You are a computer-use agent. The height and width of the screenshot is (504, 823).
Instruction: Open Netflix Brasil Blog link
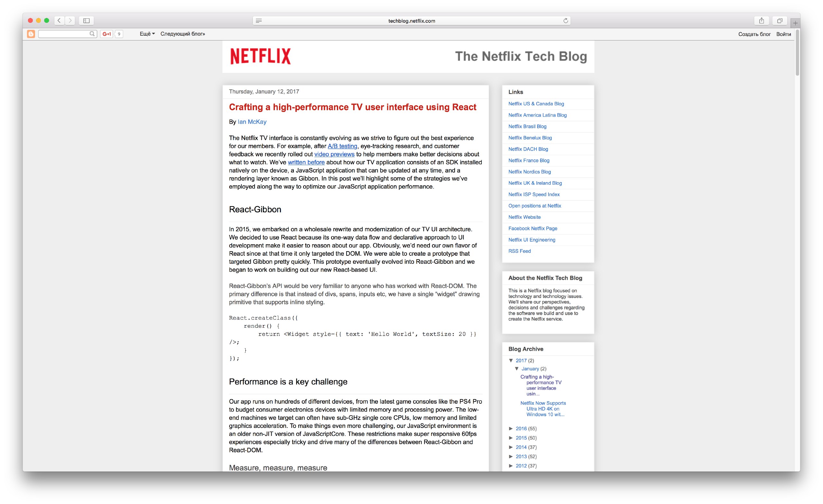(528, 127)
